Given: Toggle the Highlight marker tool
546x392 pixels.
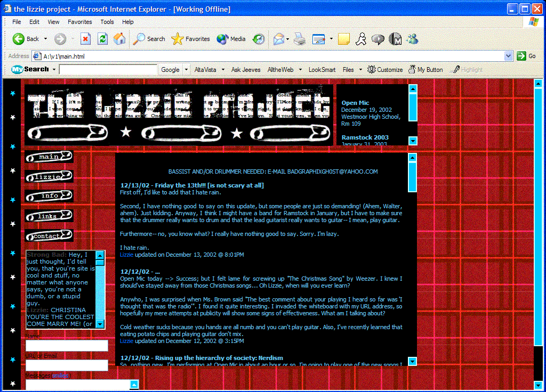Looking at the screenshot, I should pyautogui.click(x=466, y=70).
